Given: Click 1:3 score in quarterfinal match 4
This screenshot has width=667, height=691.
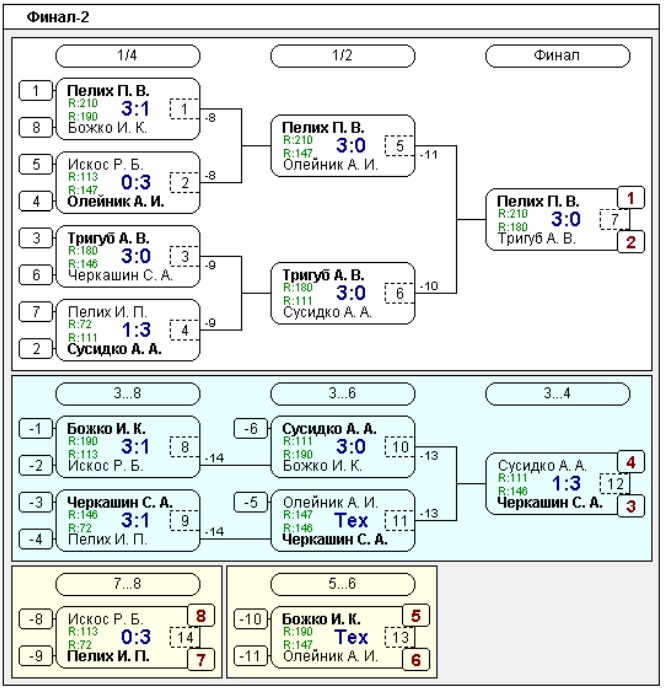Looking at the screenshot, I should [x=136, y=330].
